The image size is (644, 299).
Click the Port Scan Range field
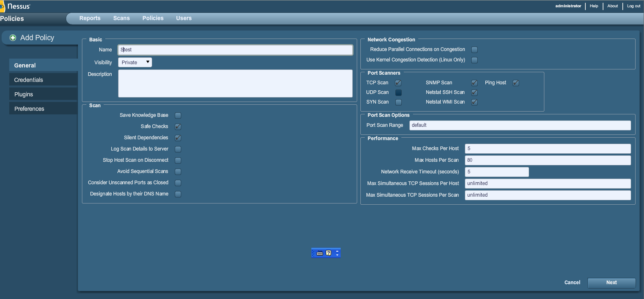[520, 125]
